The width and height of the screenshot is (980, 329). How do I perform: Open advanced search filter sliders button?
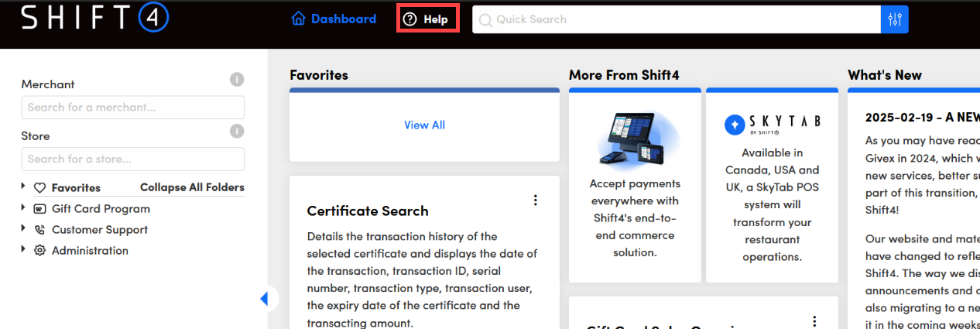[x=895, y=19]
